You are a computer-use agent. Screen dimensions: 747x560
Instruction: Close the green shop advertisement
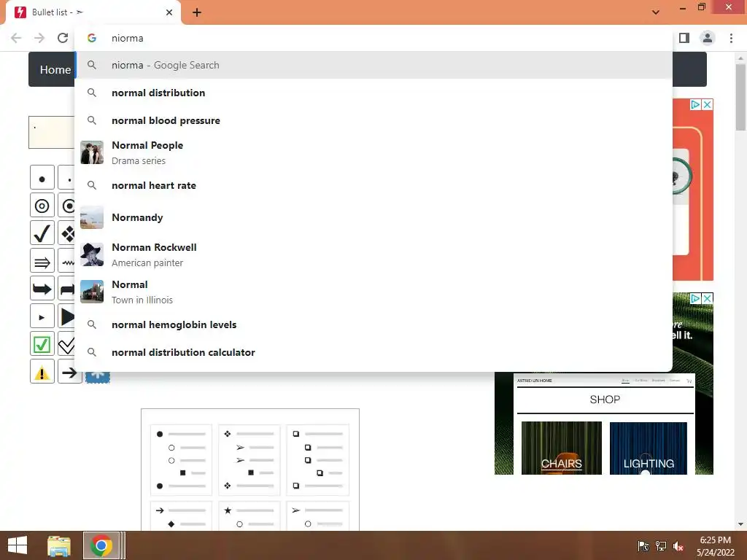(708, 298)
